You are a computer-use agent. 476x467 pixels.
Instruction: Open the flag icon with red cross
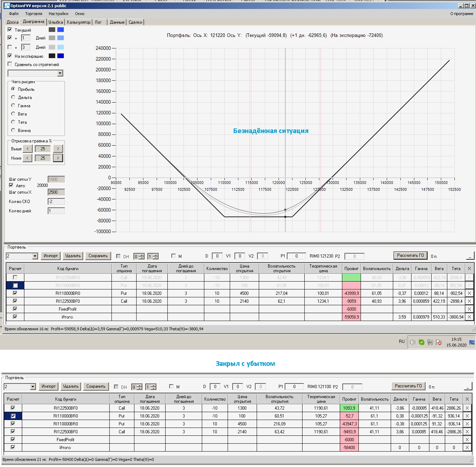pos(439,342)
